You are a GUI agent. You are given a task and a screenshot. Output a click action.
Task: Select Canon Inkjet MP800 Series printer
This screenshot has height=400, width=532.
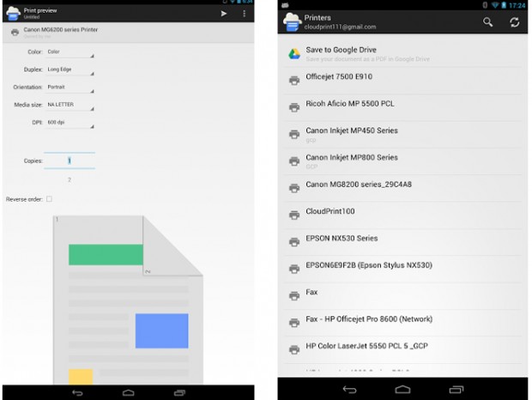click(x=402, y=161)
